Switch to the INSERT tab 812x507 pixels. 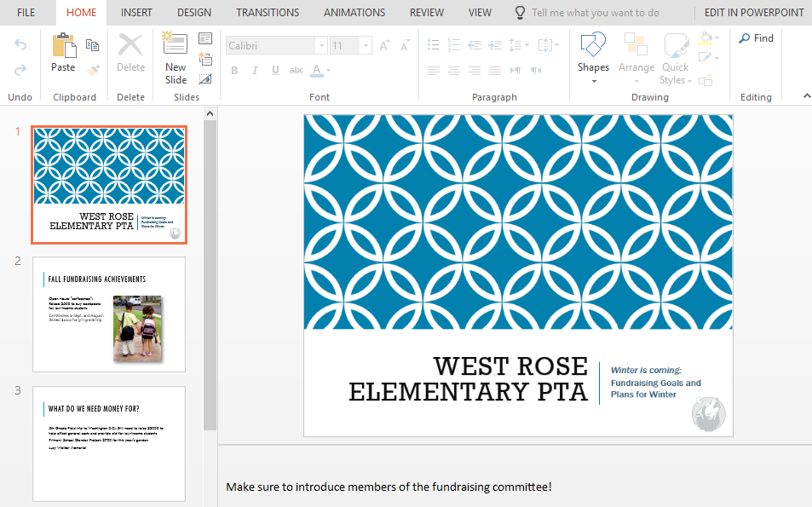(136, 13)
